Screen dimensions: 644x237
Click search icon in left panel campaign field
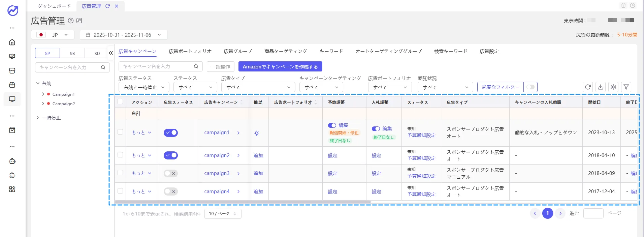103,67
